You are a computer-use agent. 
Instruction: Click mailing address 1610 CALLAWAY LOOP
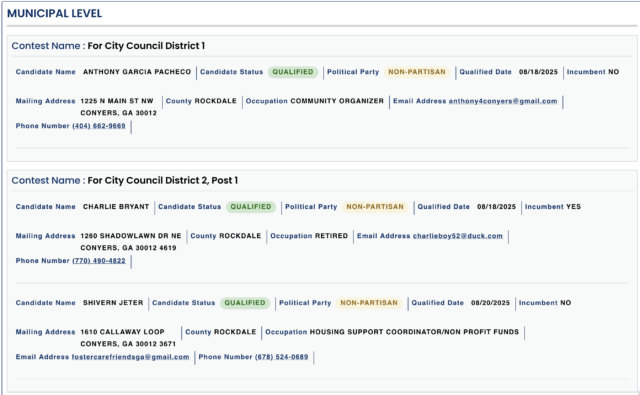point(122,332)
